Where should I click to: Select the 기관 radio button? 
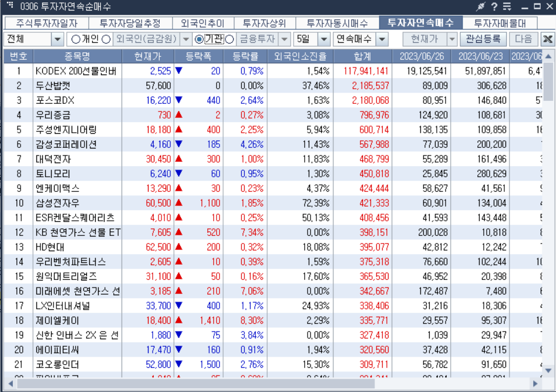(199, 39)
